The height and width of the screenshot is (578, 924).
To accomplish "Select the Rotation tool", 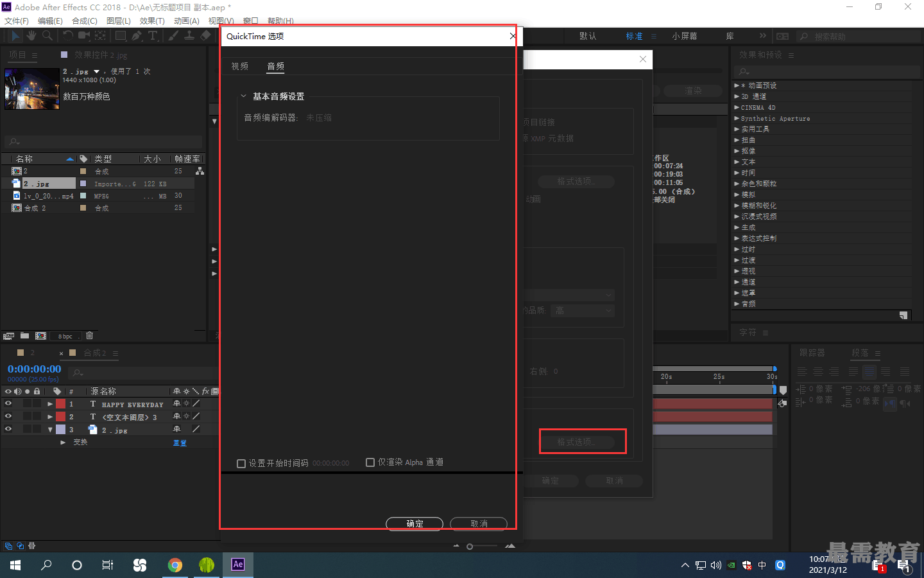I will point(68,36).
